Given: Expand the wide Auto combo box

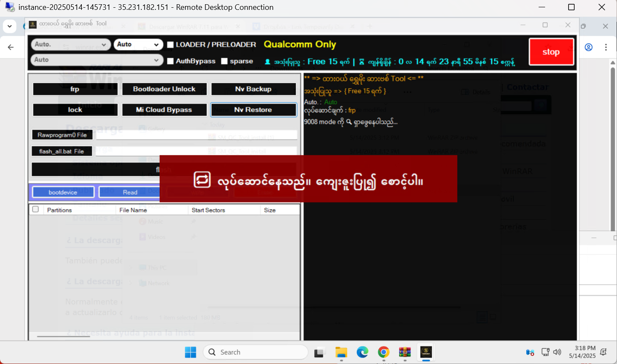Looking at the screenshot, I should coord(97,60).
